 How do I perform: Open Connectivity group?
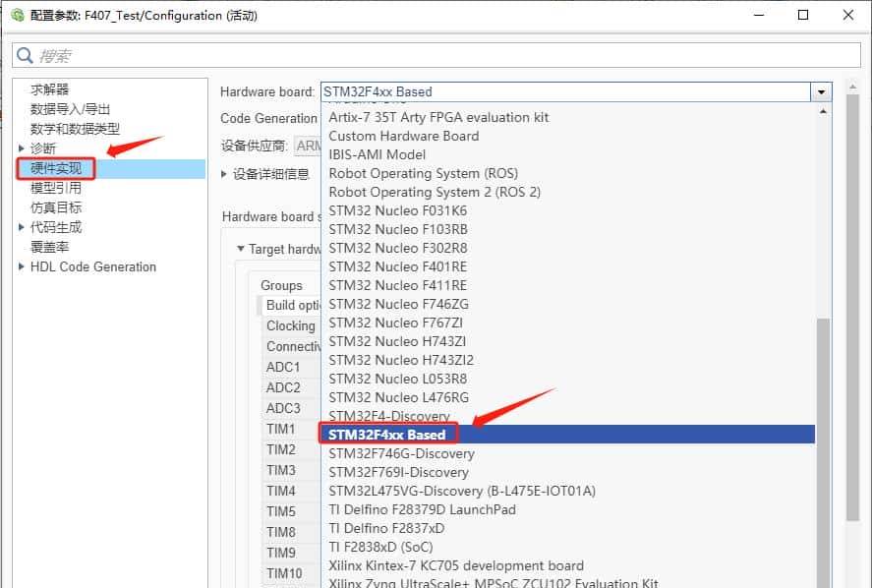pos(291,346)
